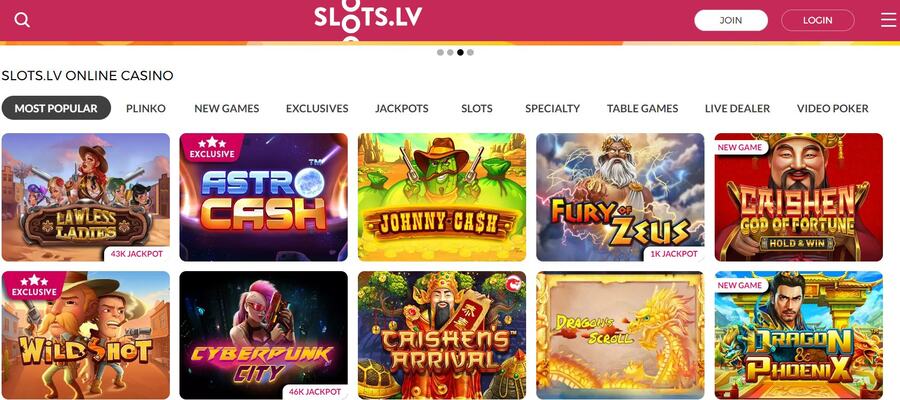Click the JOIN button
Viewport: 900px width, 400px height.
click(731, 20)
